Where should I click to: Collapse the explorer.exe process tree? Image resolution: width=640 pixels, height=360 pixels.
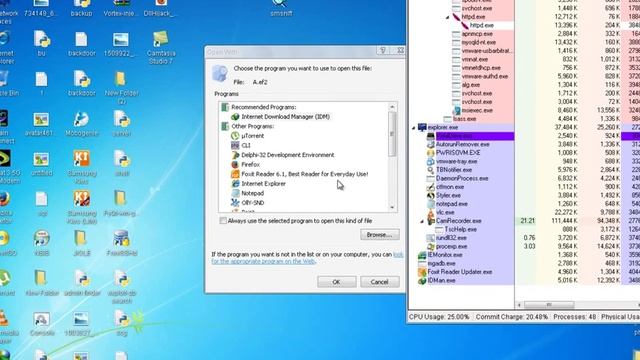413,128
